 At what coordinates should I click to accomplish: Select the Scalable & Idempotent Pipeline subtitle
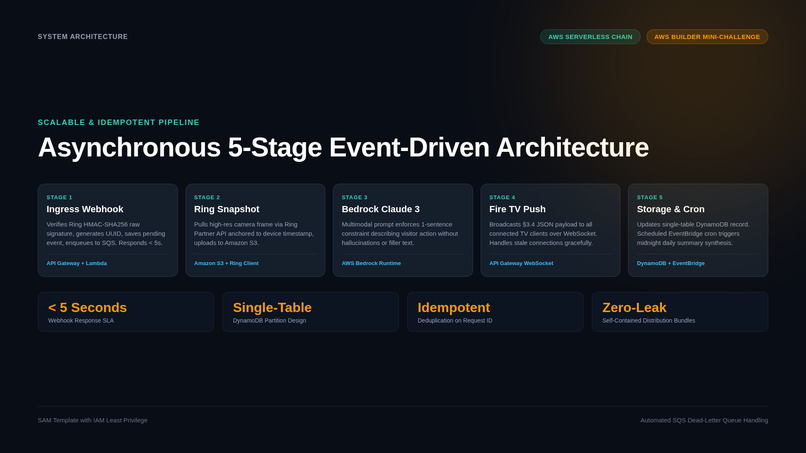[119, 122]
